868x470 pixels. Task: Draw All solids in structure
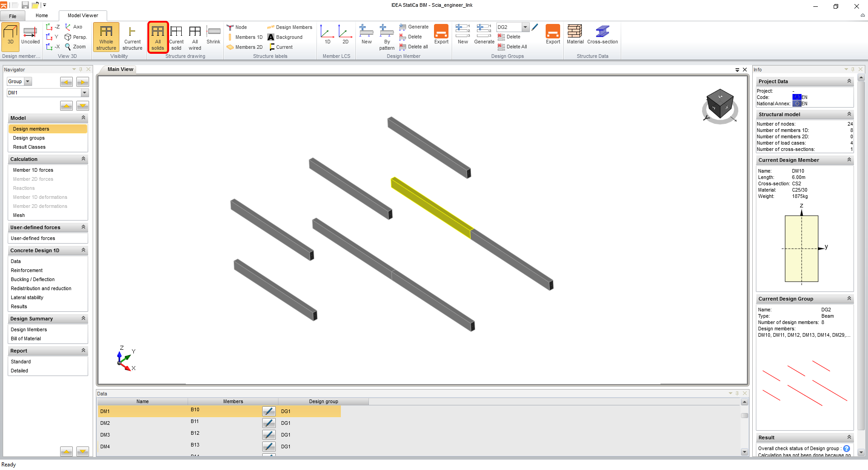click(158, 37)
